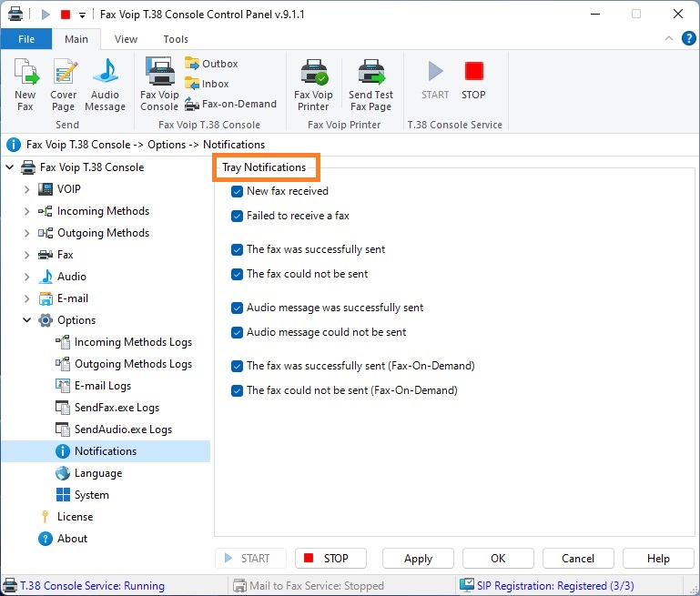Switch to the Main ribbon tab

tap(76, 39)
